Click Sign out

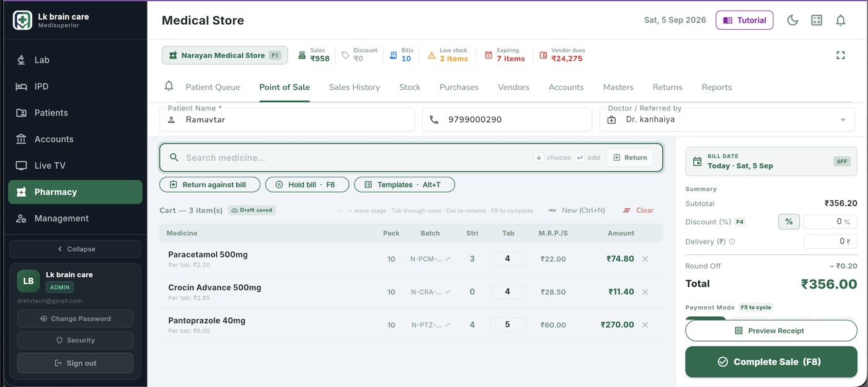[x=75, y=363]
